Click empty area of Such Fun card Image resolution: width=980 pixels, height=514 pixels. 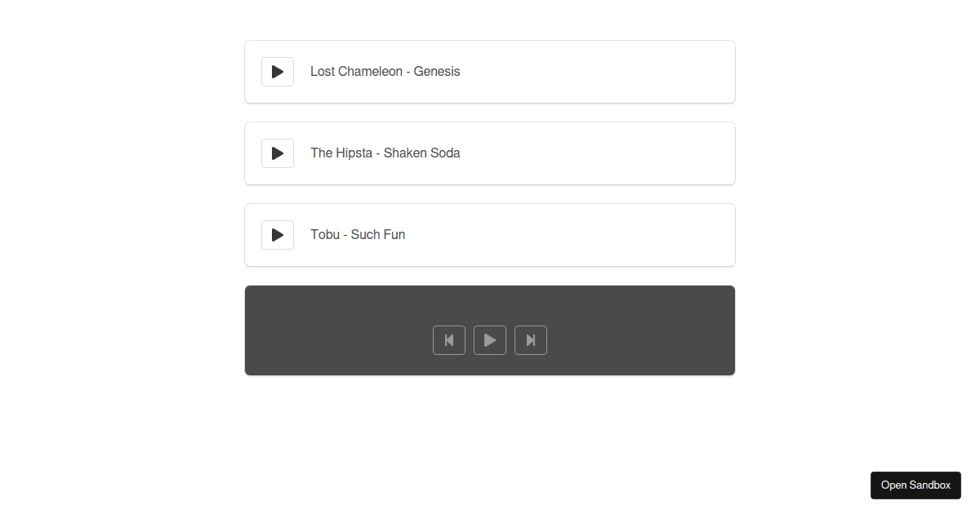click(572, 235)
